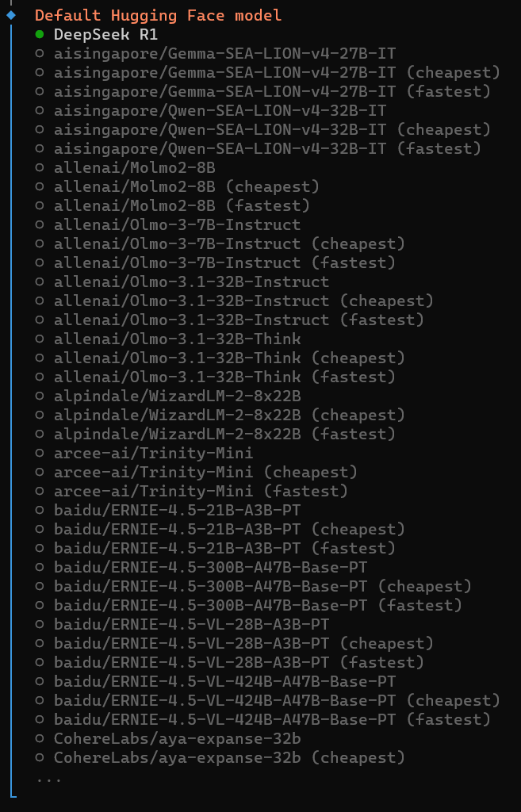Choose aisingapore/Gemma-SEA-LION-v4-27B-IT (cheapest) model

pos(277,73)
